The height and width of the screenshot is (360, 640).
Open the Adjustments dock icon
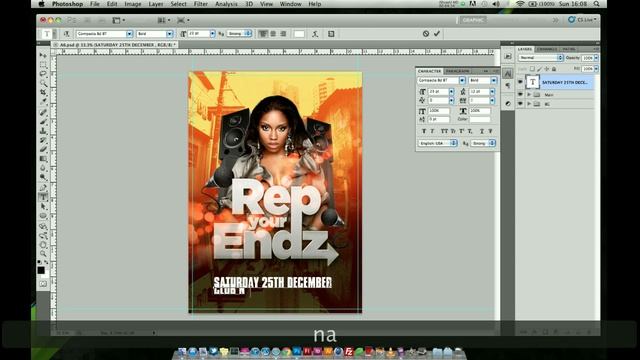click(x=507, y=104)
